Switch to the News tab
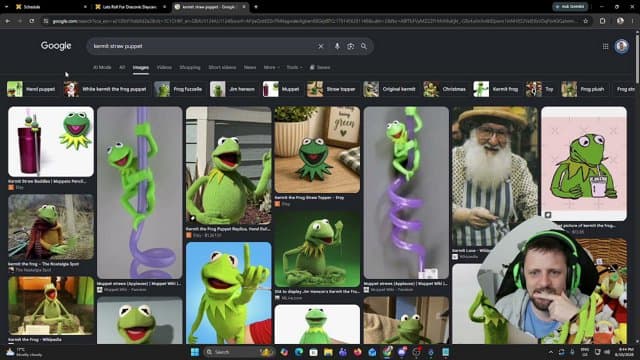The width and height of the screenshot is (640, 360). [250, 67]
